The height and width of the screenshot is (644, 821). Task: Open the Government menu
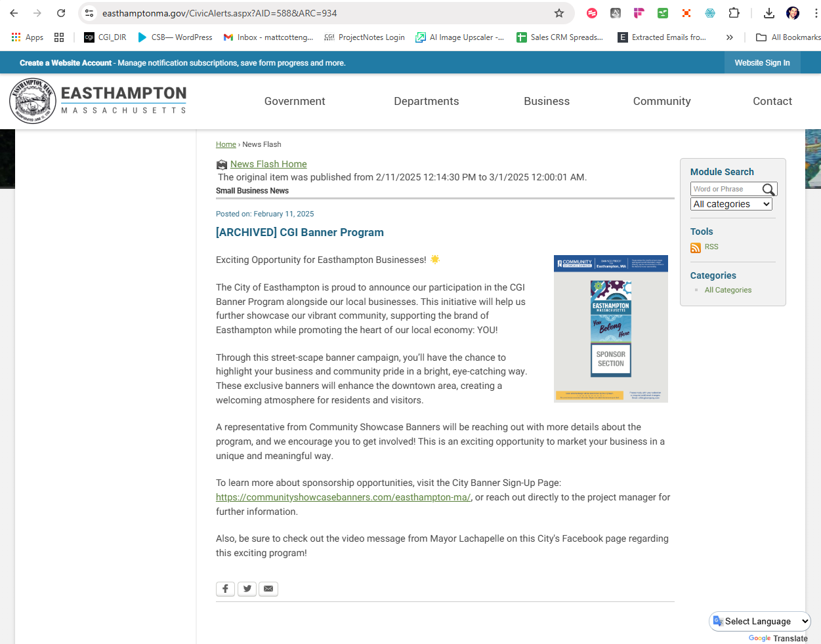point(295,101)
